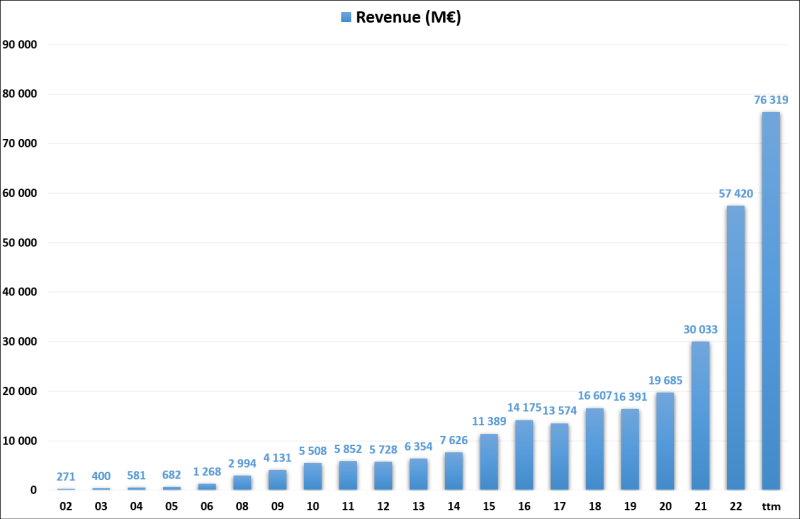800x519 pixels.
Task: Click the x-axis label 12
Action: pos(383,506)
